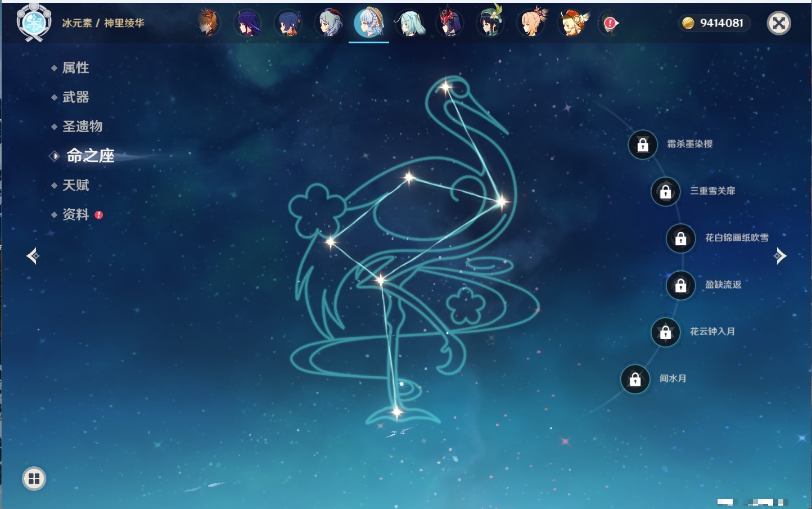Image resolution: width=812 pixels, height=509 pixels.
Task: Select the Kujou Sara avatar with red mask
Action: pos(450,24)
